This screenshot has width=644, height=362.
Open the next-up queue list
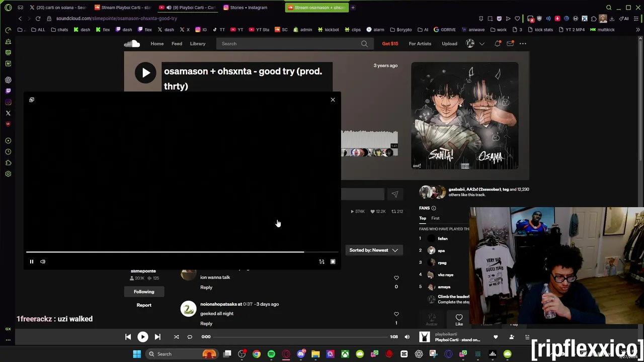tap(527, 337)
